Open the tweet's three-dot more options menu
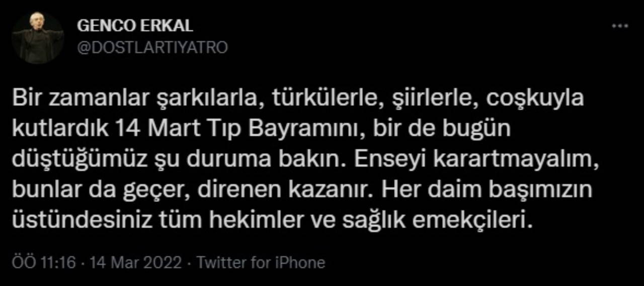 pos(620,26)
